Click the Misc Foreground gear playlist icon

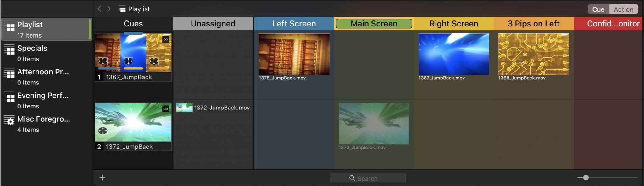[x=9, y=120]
